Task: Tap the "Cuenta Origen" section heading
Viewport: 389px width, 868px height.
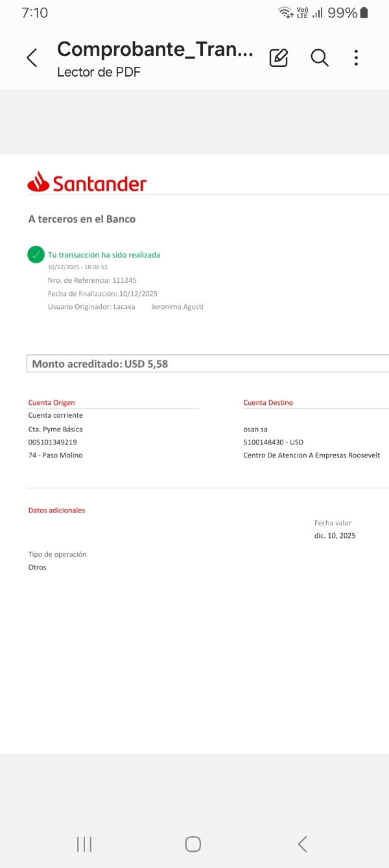Action: (x=52, y=403)
